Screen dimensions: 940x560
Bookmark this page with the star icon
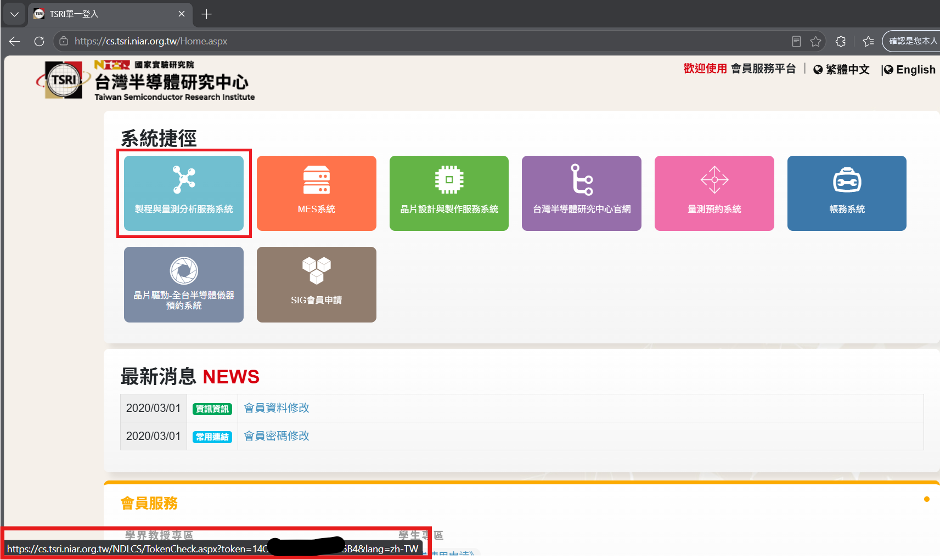(816, 41)
